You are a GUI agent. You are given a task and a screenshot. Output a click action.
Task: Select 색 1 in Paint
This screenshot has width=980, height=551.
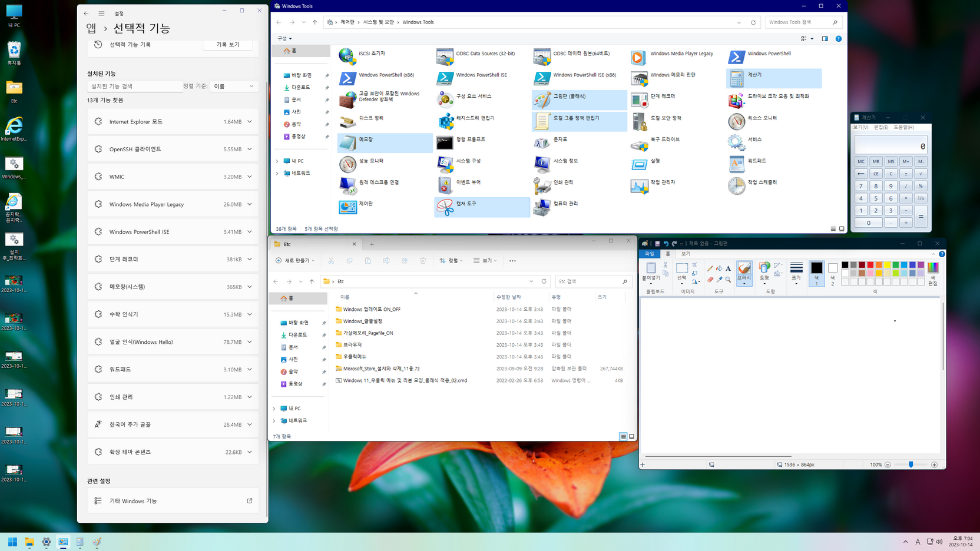[x=816, y=274]
